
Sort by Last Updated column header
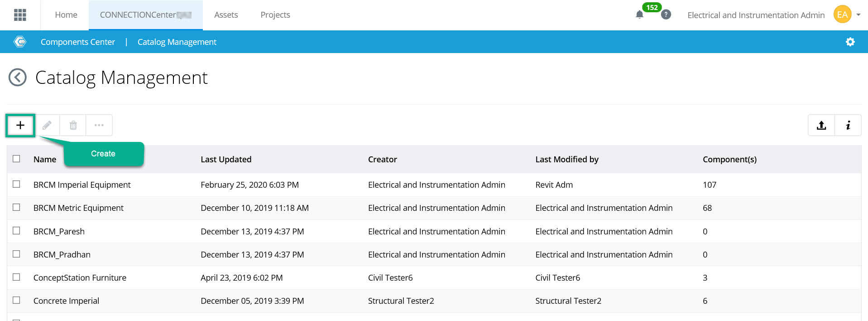coord(226,160)
